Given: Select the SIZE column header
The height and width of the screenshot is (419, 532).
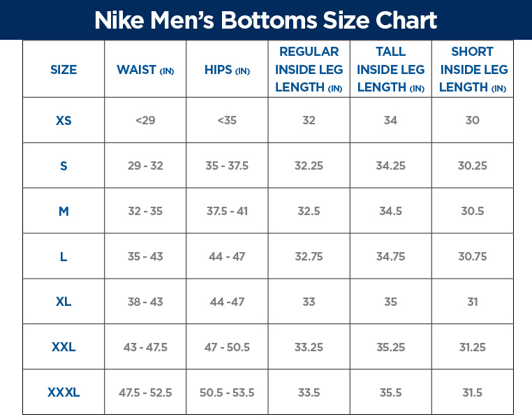Looking at the screenshot, I should (64, 70).
